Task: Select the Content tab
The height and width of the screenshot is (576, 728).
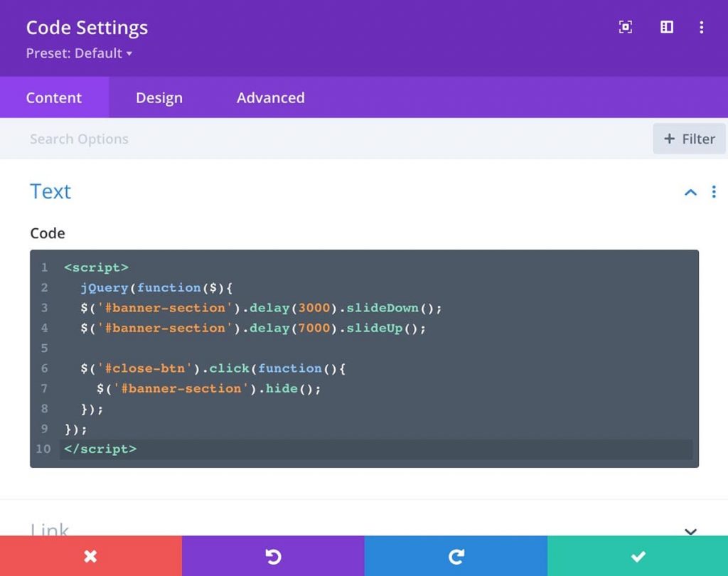Action: point(53,97)
